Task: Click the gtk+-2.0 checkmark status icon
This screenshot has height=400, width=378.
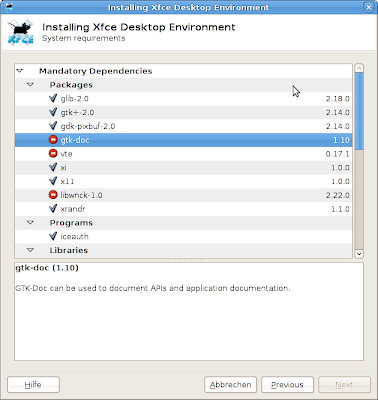Action: [x=53, y=112]
